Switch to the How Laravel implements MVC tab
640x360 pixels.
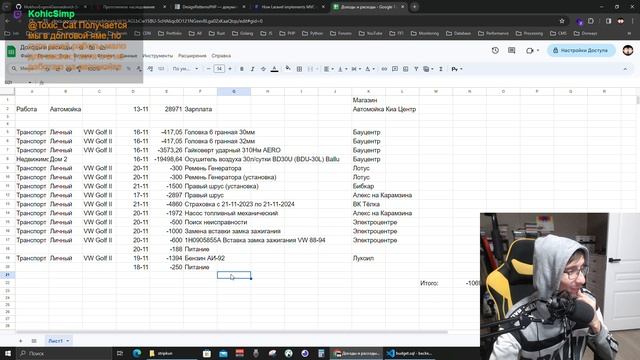(x=289, y=7)
